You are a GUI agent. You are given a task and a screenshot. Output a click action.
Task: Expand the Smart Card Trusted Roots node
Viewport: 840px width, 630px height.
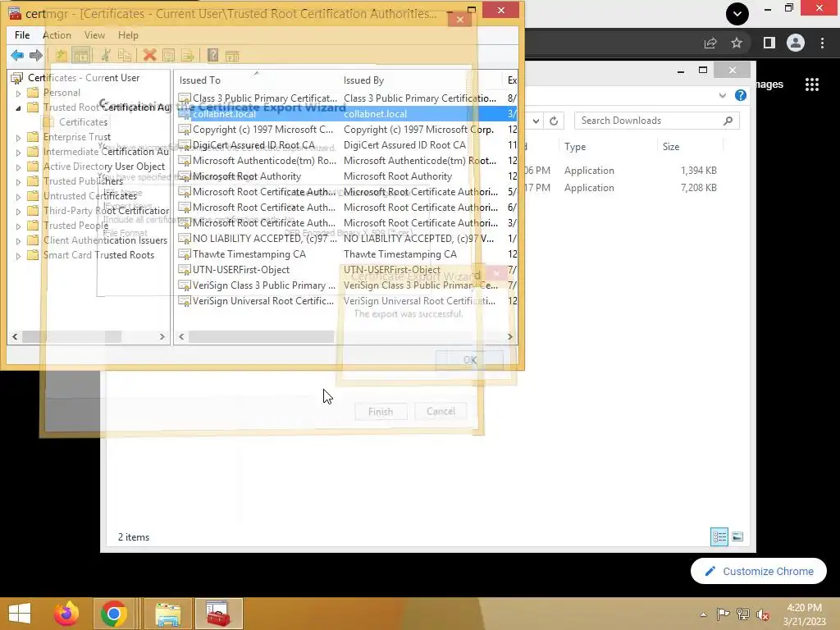click(18, 256)
